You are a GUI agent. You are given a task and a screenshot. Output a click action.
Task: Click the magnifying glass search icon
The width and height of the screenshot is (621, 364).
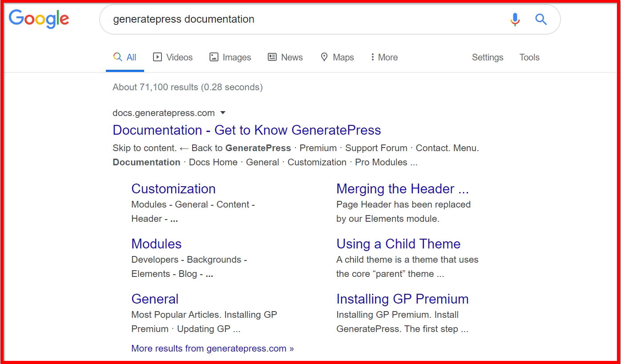click(541, 19)
